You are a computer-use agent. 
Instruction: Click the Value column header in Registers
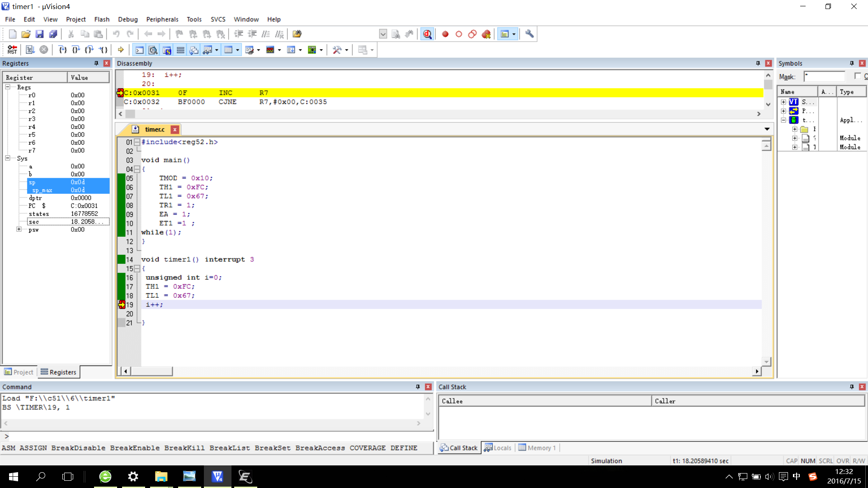[x=89, y=78]
